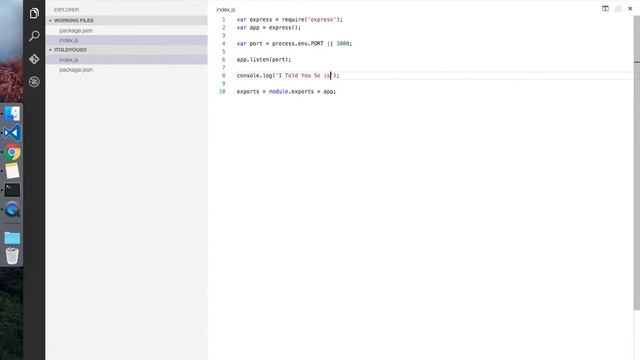The width and height of the screenshot is (640, 360).
Task: Click the process.env.PORT line
Action: click(x=294, y=44)
